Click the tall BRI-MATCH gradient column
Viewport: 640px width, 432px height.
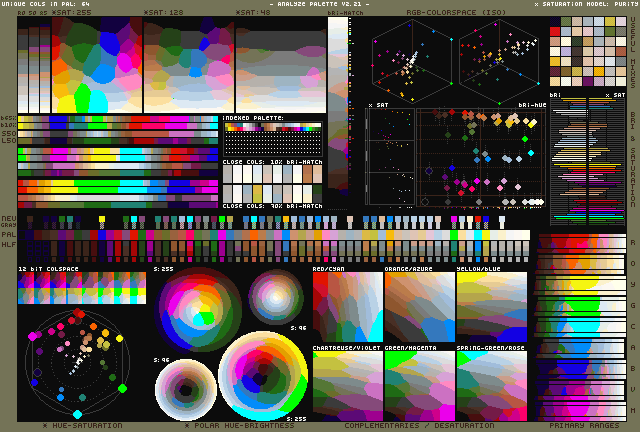click(338, 104)
